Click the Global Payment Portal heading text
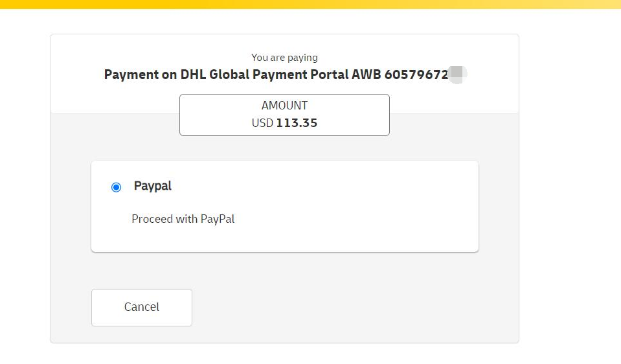This screenshot has width=621, height=364. click(x=279, y=74)
